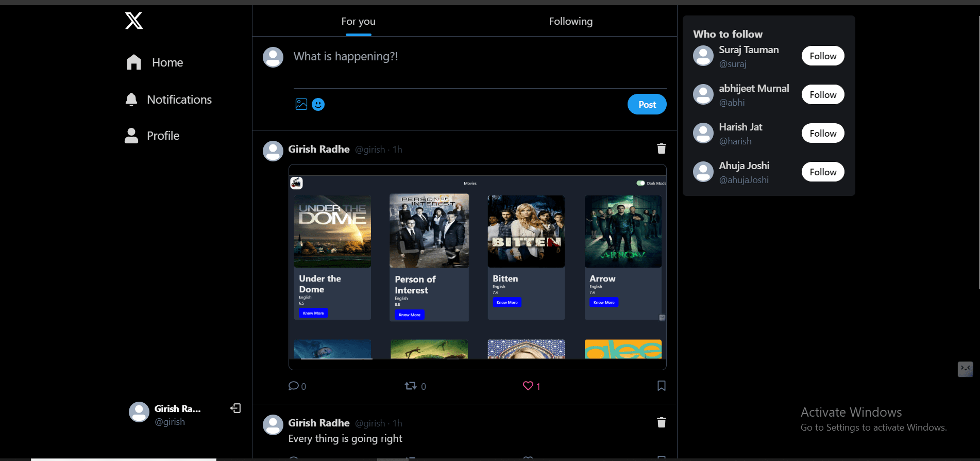Click abhijeet Murnal's avatar
Screen dimensions: 980x461
point(703,94)
